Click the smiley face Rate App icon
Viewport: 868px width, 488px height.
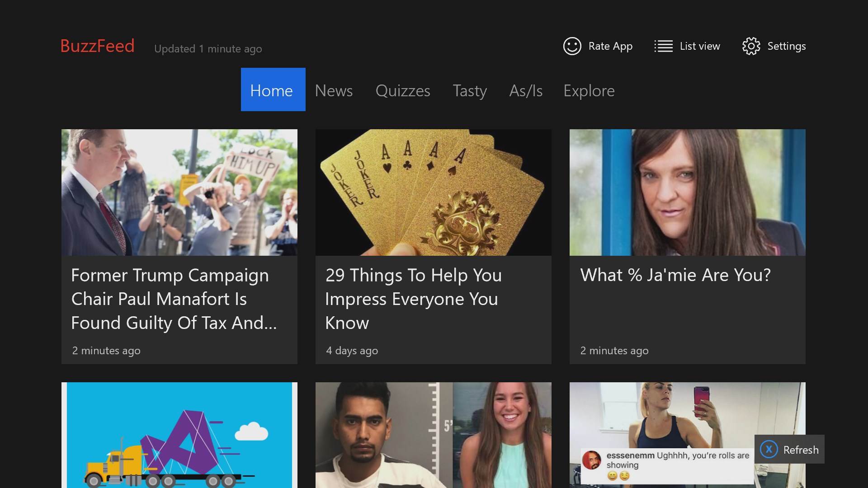[x=572, y=46]
